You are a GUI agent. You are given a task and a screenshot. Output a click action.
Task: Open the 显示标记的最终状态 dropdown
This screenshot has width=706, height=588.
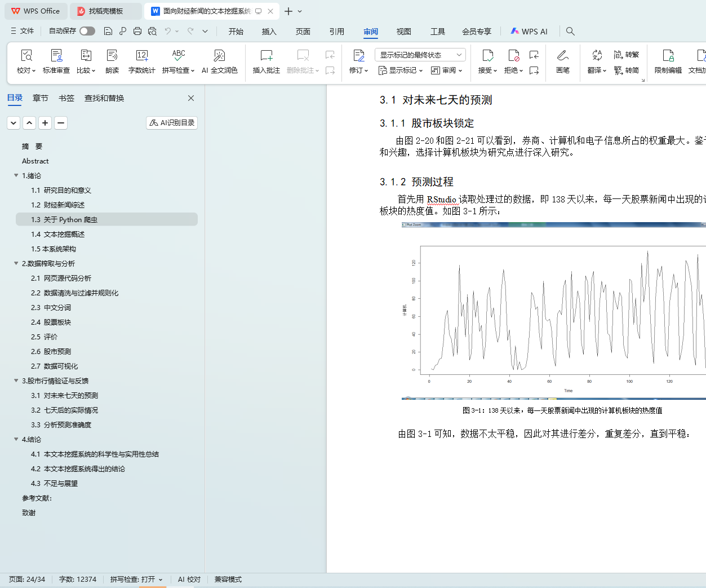[x=420, y=55]
